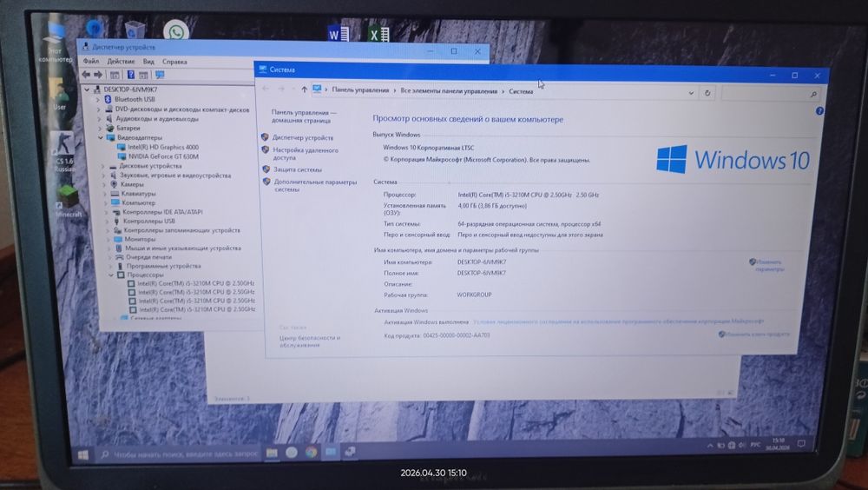Screen dimensions: 868x490
Task: Collapse the Видеоадаптеры category
Action: click(x=101, y=137)
